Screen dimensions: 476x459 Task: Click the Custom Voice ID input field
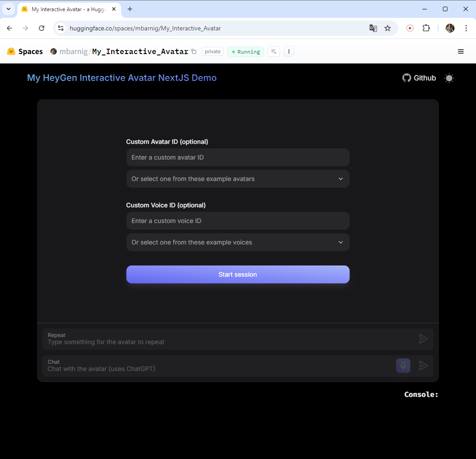(x=238, y=221)
